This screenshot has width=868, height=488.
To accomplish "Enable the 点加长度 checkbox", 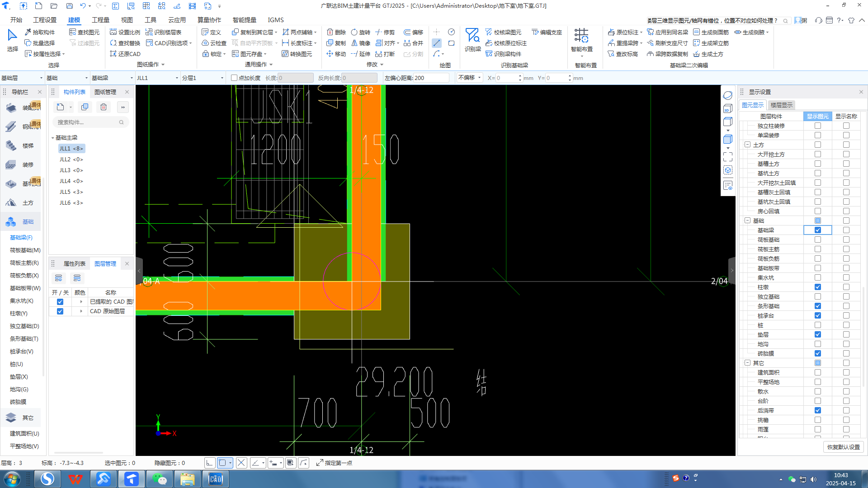I will pyautogui.click(x=234, y=78).
